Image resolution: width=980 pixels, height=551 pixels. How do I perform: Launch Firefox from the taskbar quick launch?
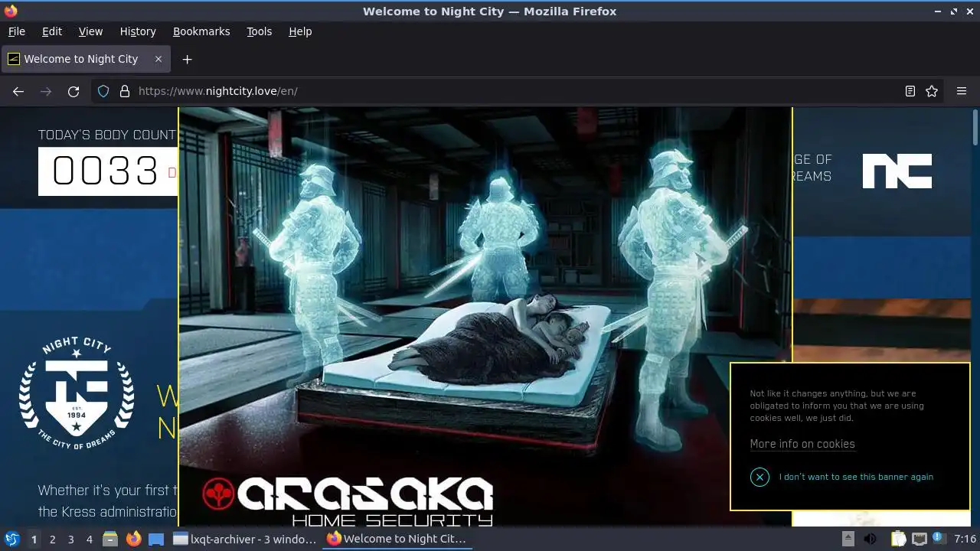(x=134, y=539)
